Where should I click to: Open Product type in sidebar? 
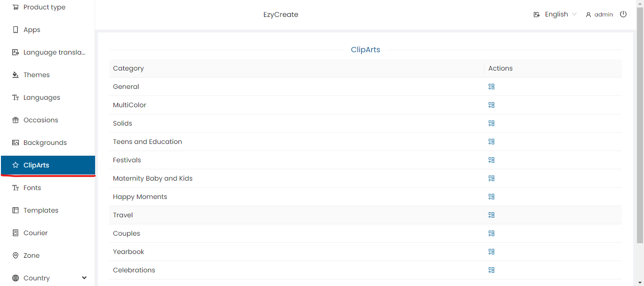pos(48,7)
